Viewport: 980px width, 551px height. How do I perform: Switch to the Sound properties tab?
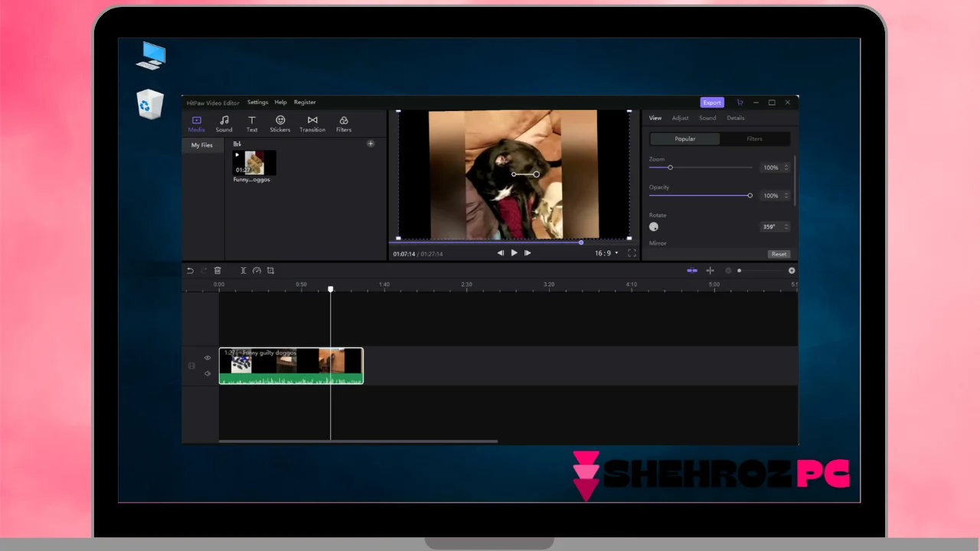tap(707, 118)
